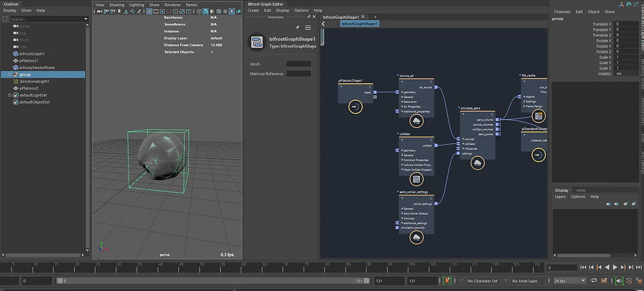Open the Options menu in Bifrost Graph Editor
The image size is (644, 291).
coord(301,10)
